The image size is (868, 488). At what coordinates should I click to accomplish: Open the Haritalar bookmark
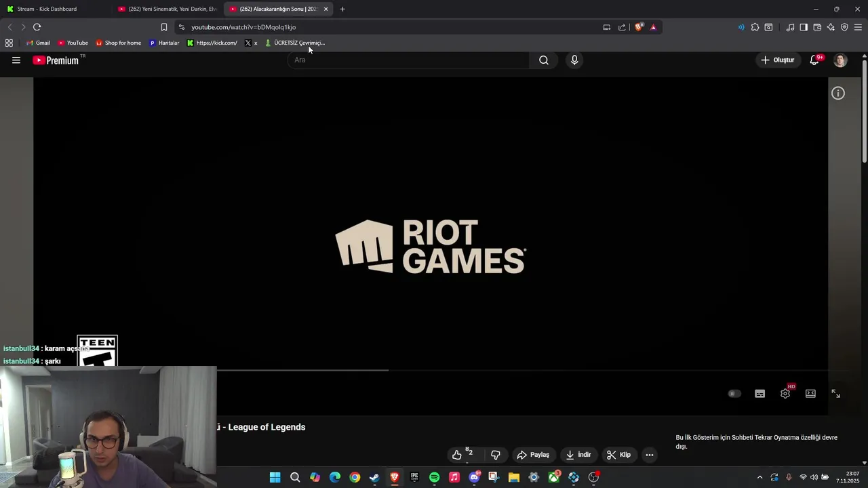[x=164, y=43]
